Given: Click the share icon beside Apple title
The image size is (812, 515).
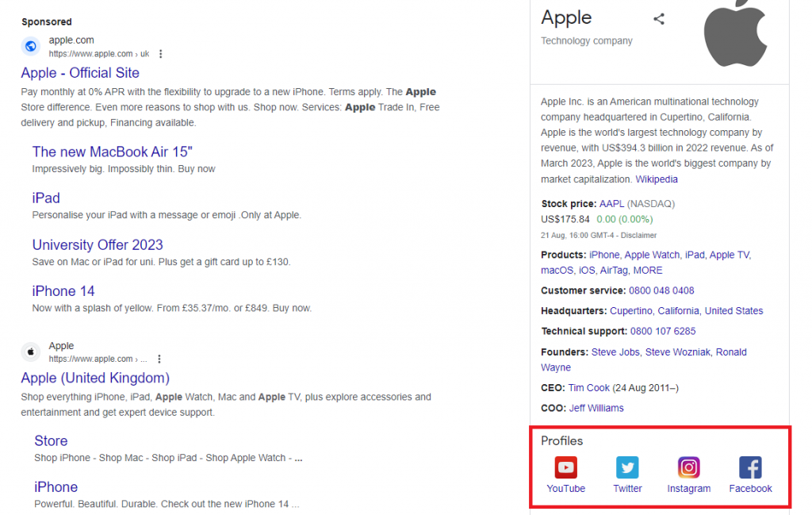Looking at the screenshot, I should [659, 19].
